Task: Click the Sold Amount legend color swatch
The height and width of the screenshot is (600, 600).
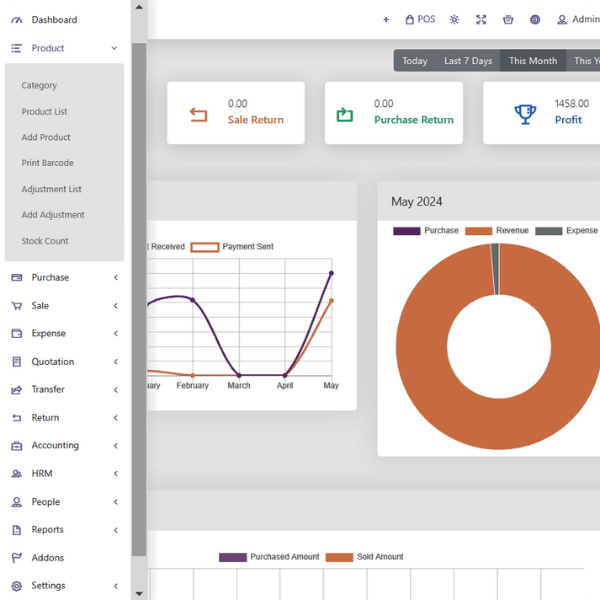Action: coord(339,557)
